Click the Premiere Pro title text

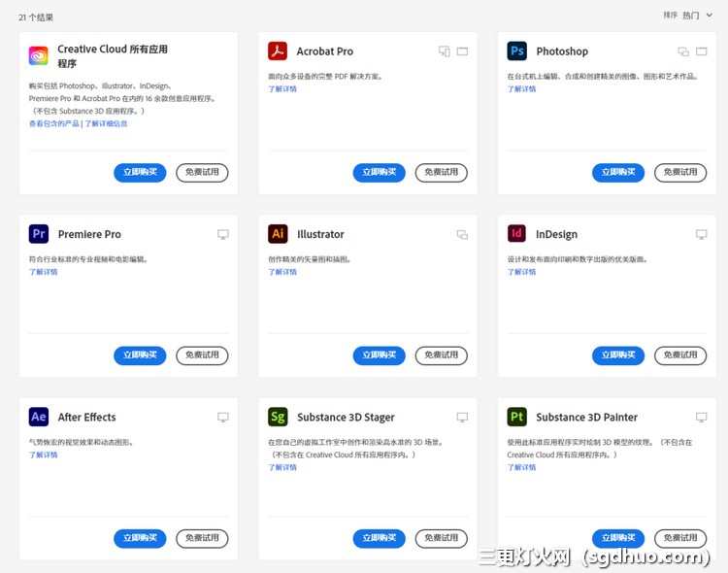coord(89,234)
